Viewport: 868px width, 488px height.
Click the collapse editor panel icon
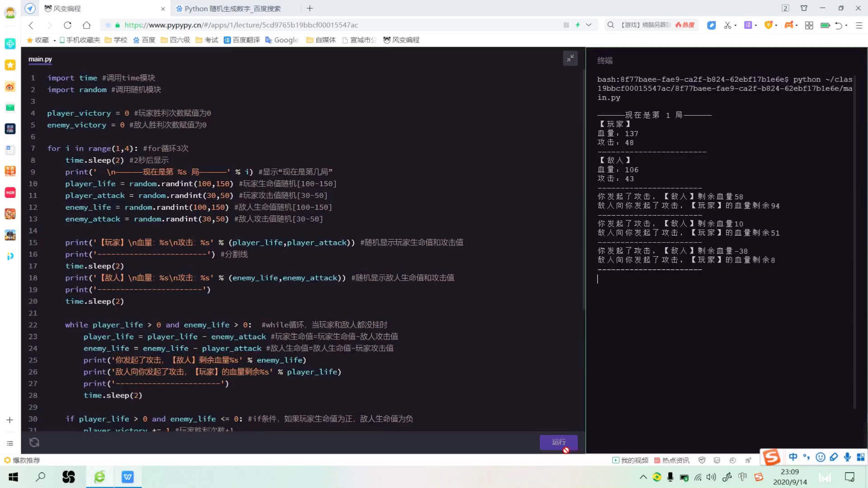pyautogui.click(x=570, y=58)
